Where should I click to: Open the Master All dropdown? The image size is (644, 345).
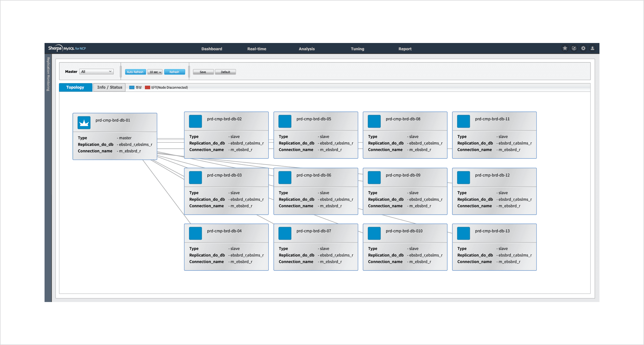[x=97, y=72]
